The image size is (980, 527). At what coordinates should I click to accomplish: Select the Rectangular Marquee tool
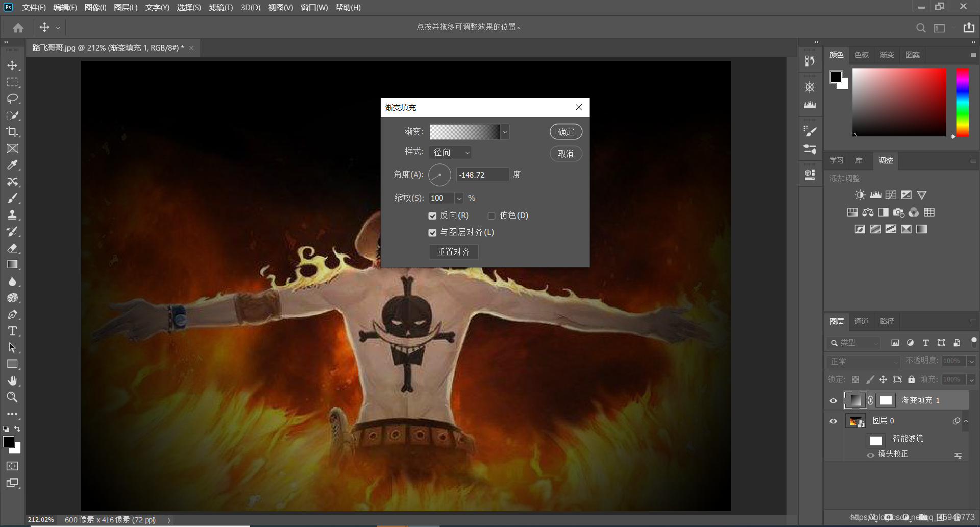coord(12,82)
